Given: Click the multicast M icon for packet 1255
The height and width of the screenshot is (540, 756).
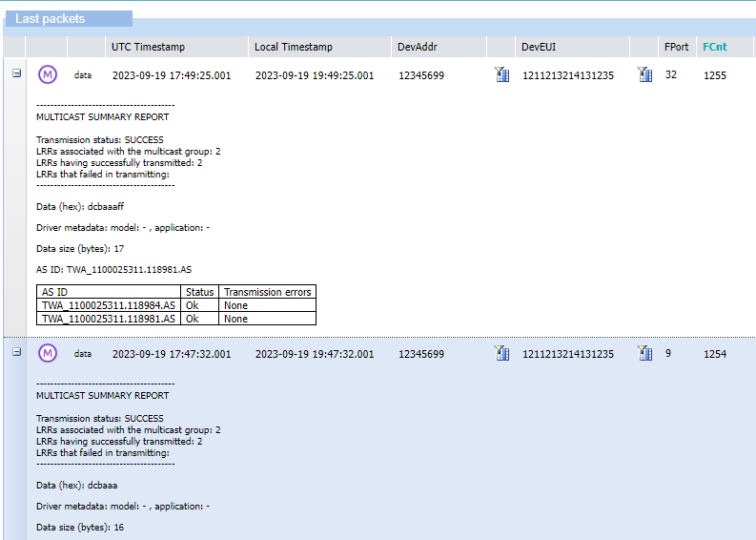Looking at the screenshot, I should pos(48,74).
